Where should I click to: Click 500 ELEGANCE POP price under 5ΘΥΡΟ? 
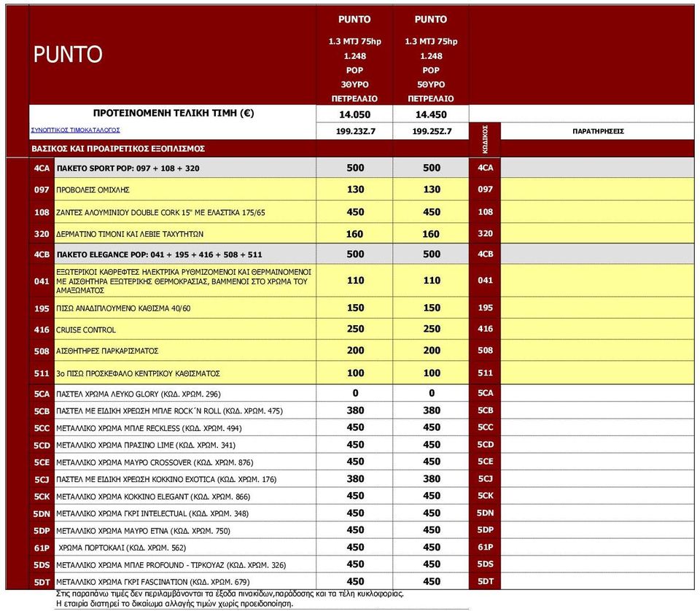tap(432, 254)
